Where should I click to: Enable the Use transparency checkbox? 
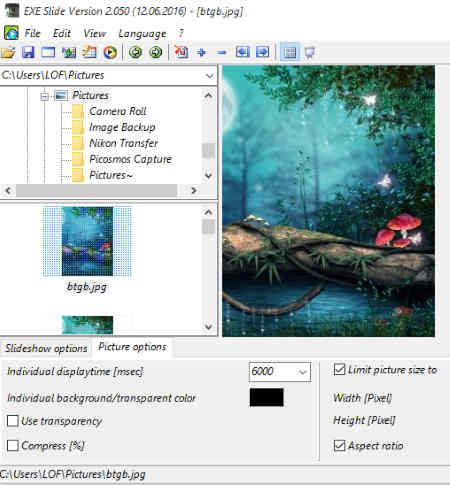point(13,421)
